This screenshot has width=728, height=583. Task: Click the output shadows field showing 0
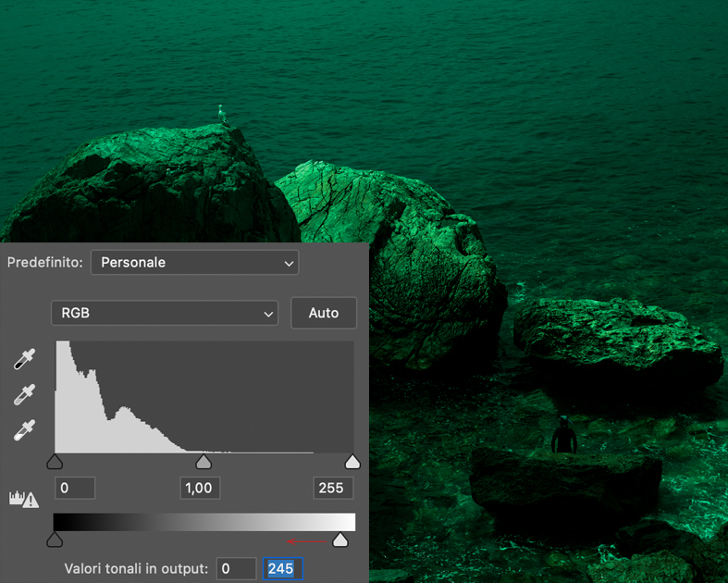[237, 568]
